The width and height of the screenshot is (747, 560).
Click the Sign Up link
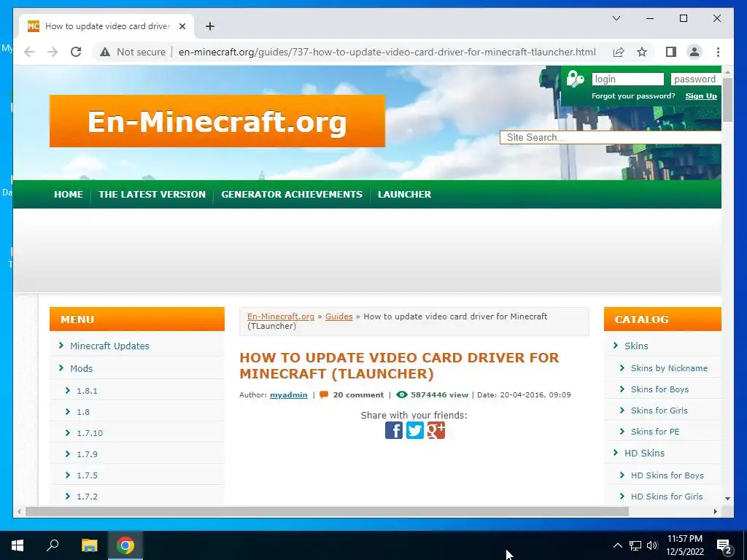coord(701,96)
